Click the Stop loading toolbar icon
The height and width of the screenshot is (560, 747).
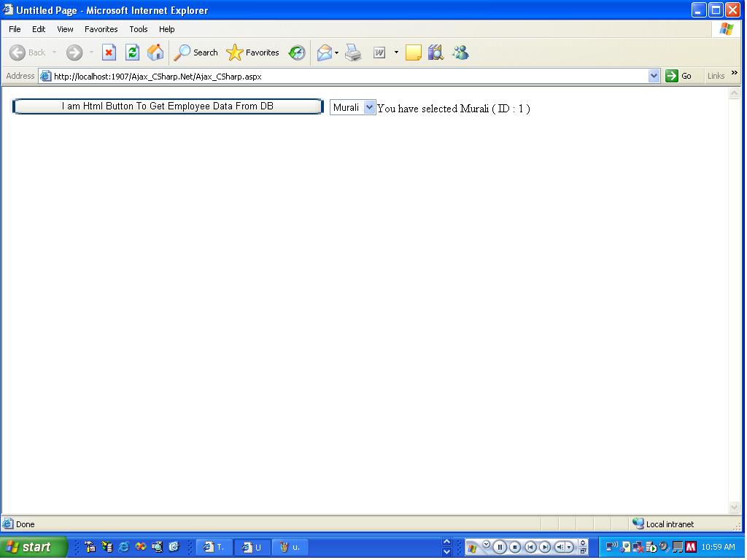click(109, 52)
